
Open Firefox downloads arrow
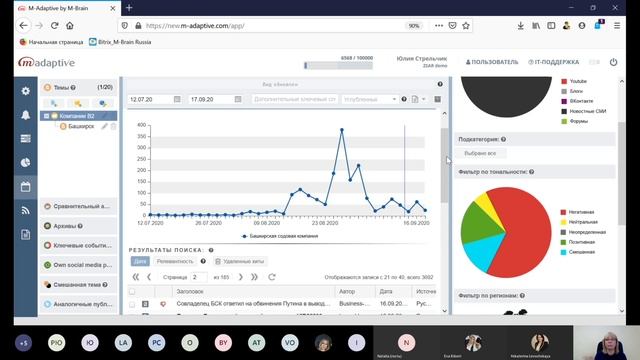(520, 25)
